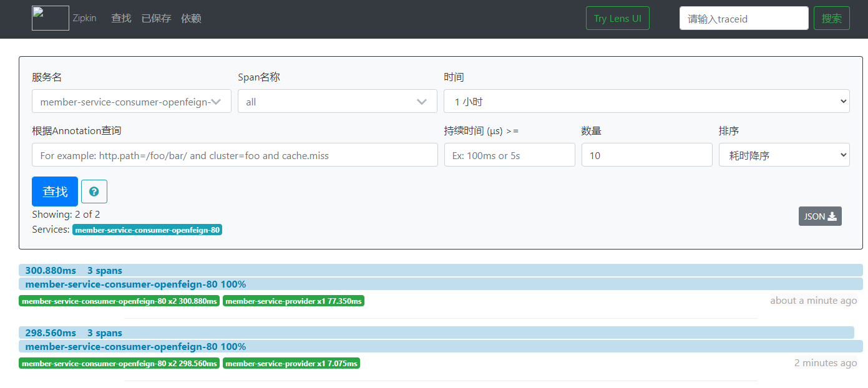This screenshot has height=388, width=868.
Task: Focus the 数量 field containing 10
Action: [646, 155]
